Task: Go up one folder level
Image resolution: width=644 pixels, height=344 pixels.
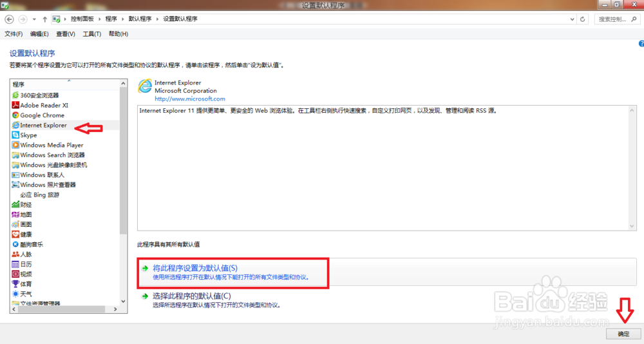Action: (x=45, y=19)
